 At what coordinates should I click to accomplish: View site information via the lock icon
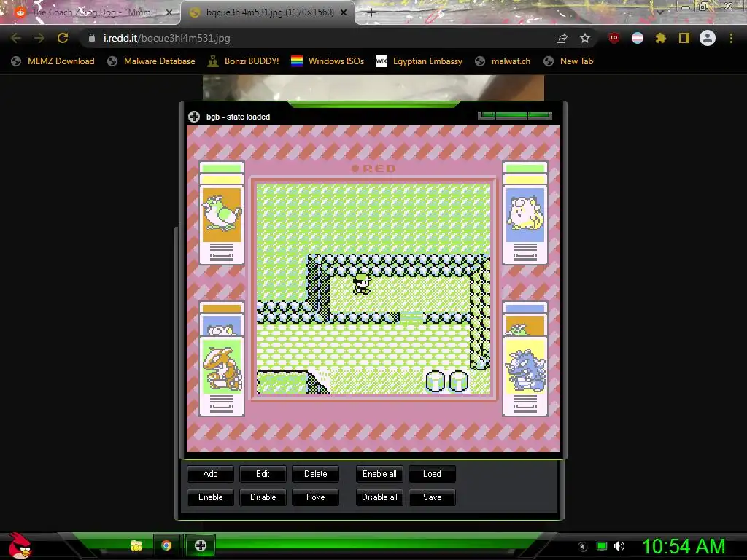pyautogui.click(x=92, y=38)
